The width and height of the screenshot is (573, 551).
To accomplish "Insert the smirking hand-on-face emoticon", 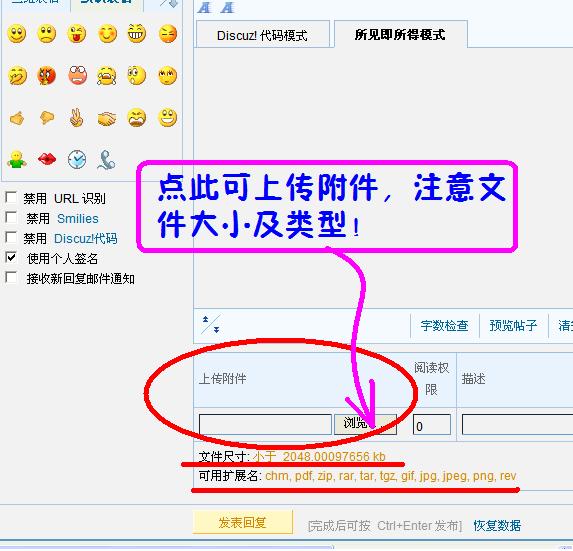I will 17,76.
